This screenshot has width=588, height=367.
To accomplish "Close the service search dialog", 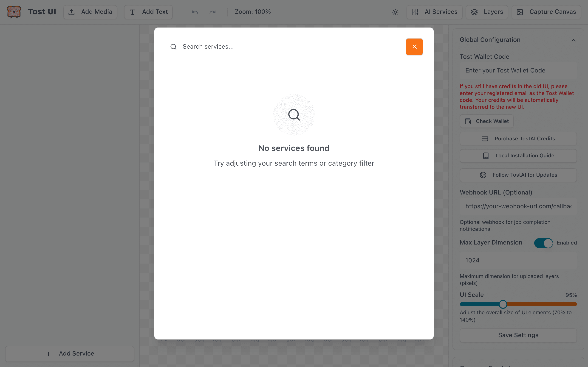I will pyautogui.click(x=414, y=47).
